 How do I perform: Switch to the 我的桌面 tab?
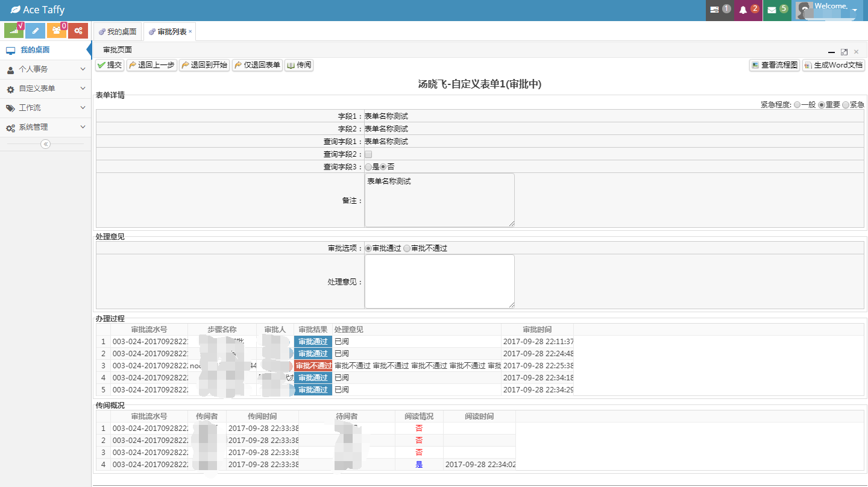[118, 31]
